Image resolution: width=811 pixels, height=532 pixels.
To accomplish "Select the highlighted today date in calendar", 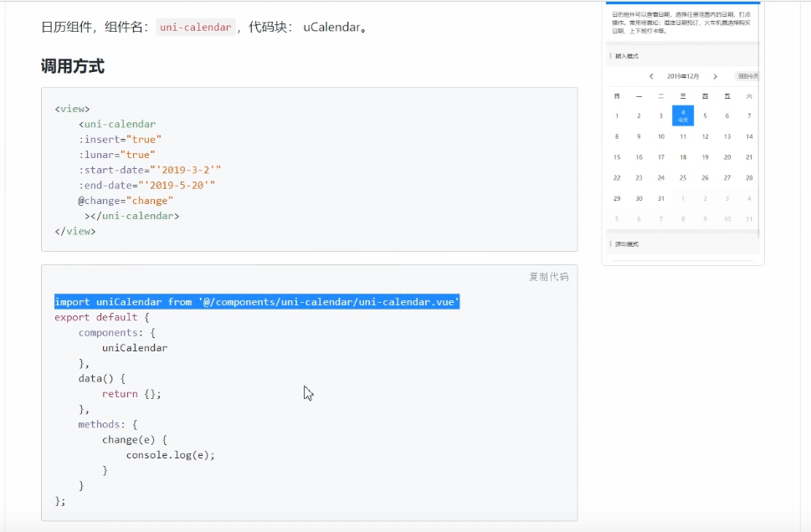I will tap(683, 115).
